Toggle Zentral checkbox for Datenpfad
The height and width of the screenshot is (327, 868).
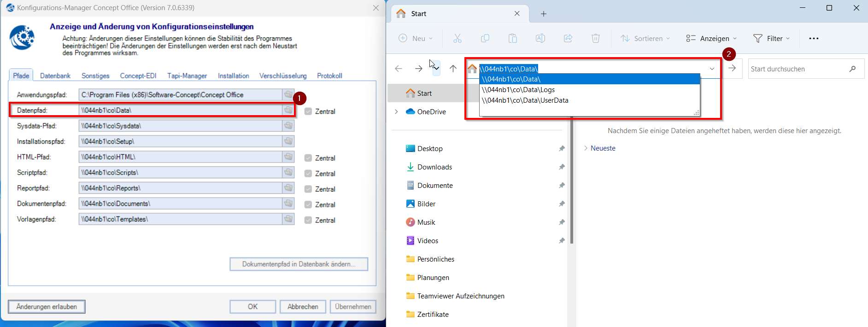(x=308, y=111)
